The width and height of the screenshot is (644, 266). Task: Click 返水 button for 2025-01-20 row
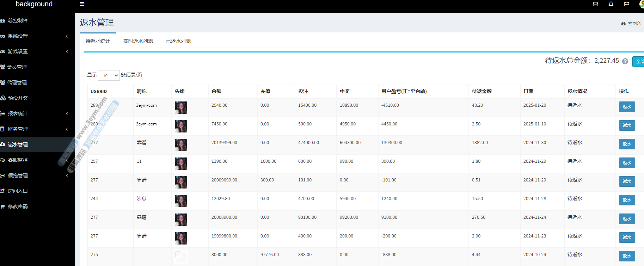pos(627,107)
